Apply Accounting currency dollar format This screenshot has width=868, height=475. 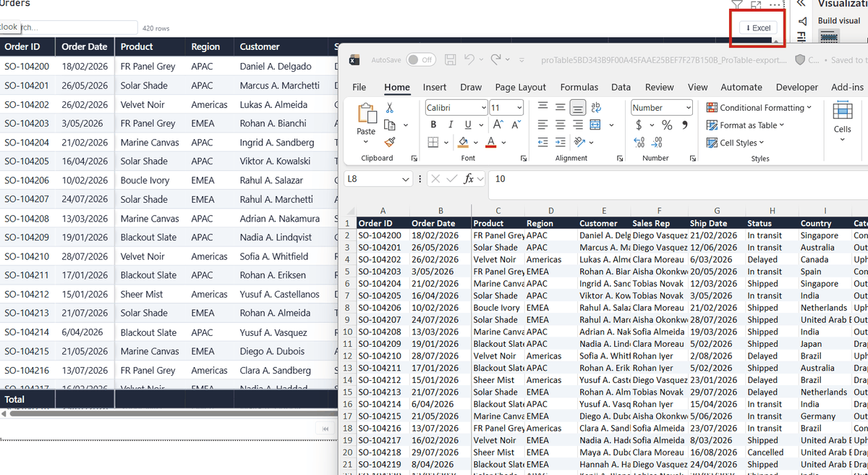coord(639,125)
